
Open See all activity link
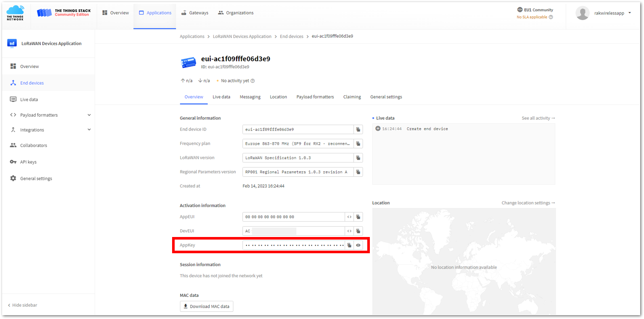[x=538, y=118]
